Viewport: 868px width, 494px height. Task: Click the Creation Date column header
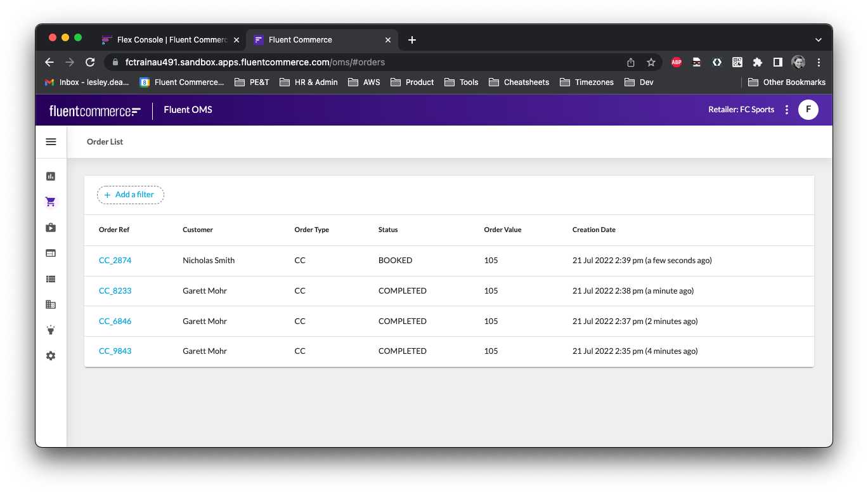(x=594, y=230)
